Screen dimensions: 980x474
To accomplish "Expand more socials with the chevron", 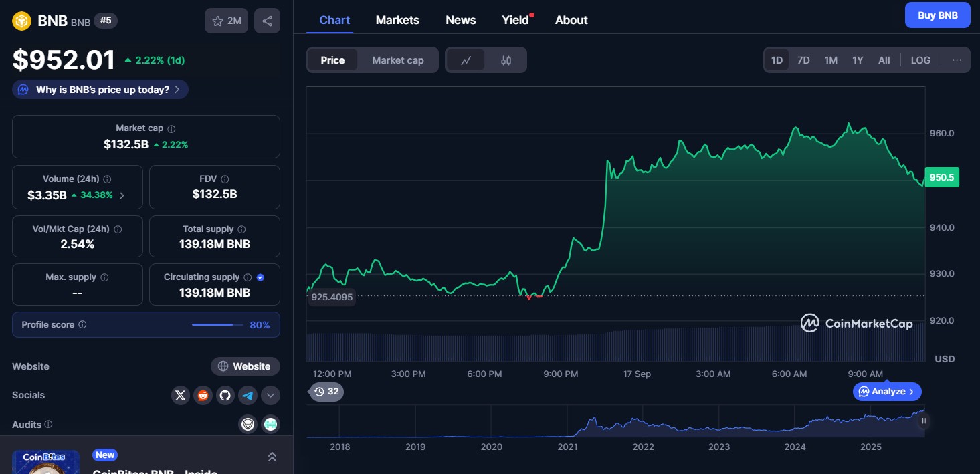I will (x=270, y=395).
